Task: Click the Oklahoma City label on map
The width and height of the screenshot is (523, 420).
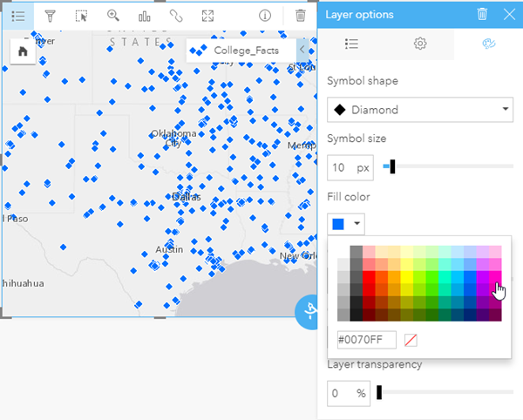Action: 173,138
